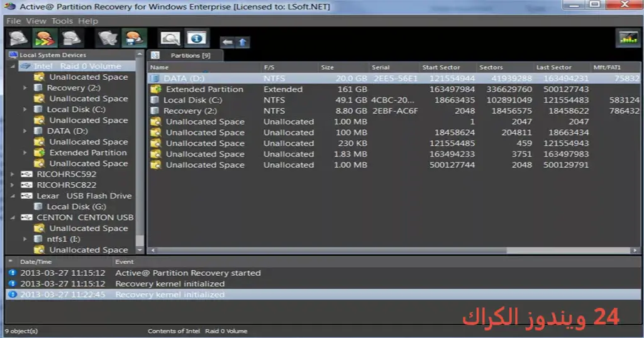The image size is (644, 338).
Task: Select the Local Disk (C:) row of 49.1 GB
Action: click(394, 100)
